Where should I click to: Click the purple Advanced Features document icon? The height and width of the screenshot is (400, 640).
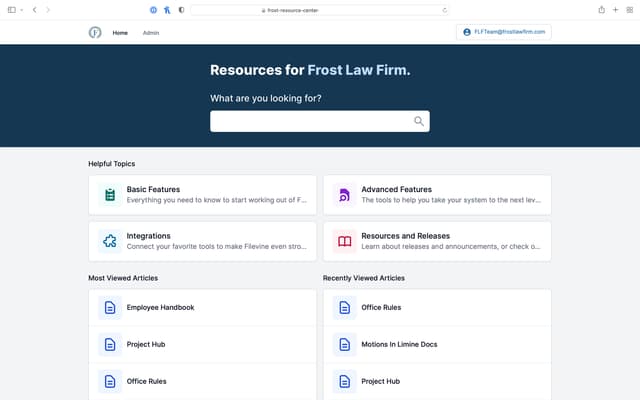pyautogui.click(x=344, y=195)
